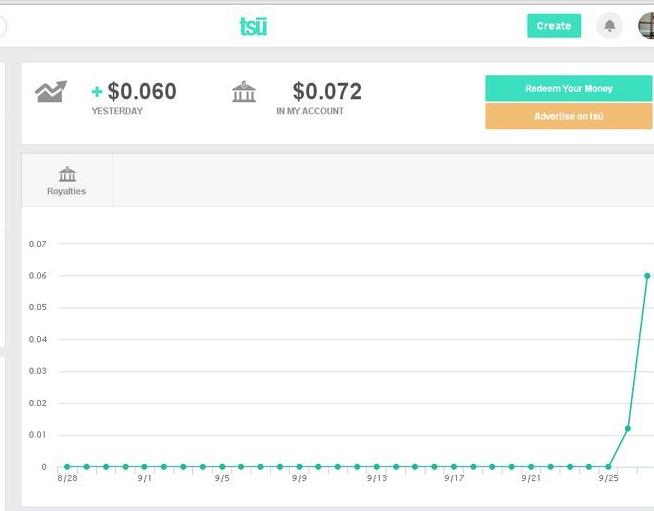Click the 0.012 data point on chart
654x511 pixels.
click(628, 428)
